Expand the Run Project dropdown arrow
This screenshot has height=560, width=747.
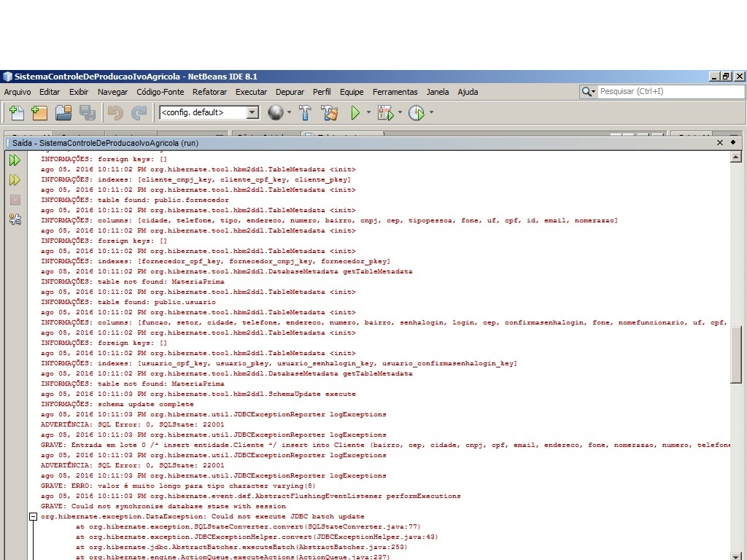click(x=368, y=113)
